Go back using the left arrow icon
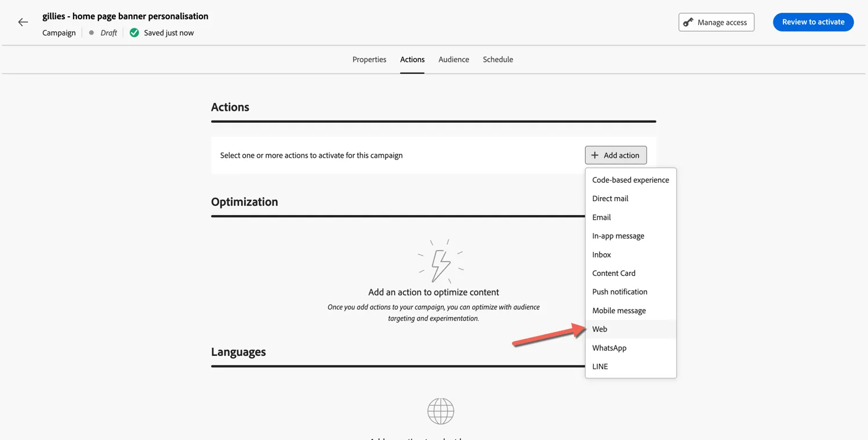Viewport: 868px width, 440px height. pos(23,22)
